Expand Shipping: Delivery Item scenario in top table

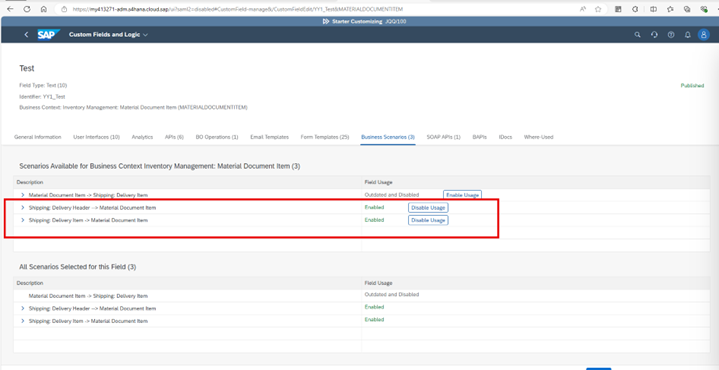coord(23,220)
